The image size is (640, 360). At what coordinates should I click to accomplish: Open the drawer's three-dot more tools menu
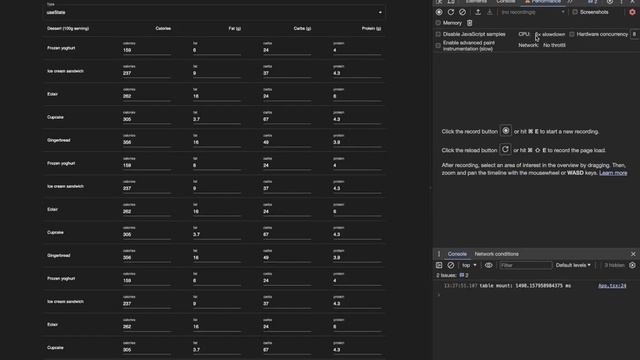point(439,254)
